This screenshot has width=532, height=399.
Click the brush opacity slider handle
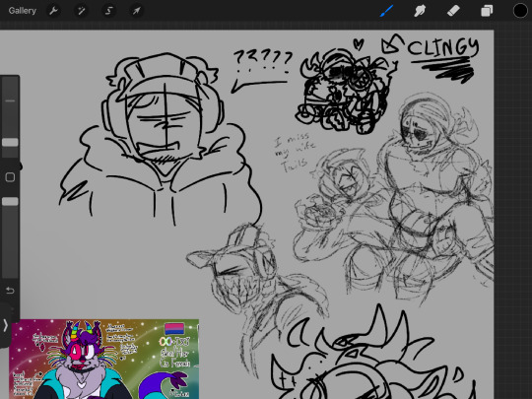(x=10, y=202)
